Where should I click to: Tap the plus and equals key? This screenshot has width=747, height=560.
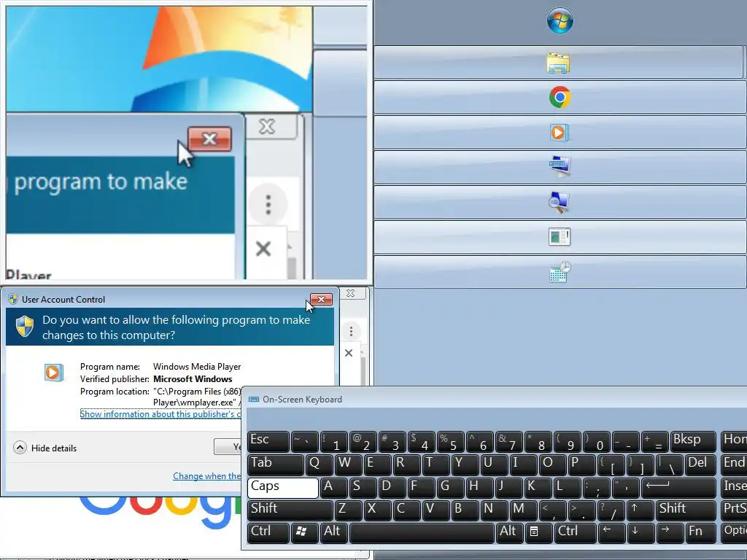coord(655,441)
